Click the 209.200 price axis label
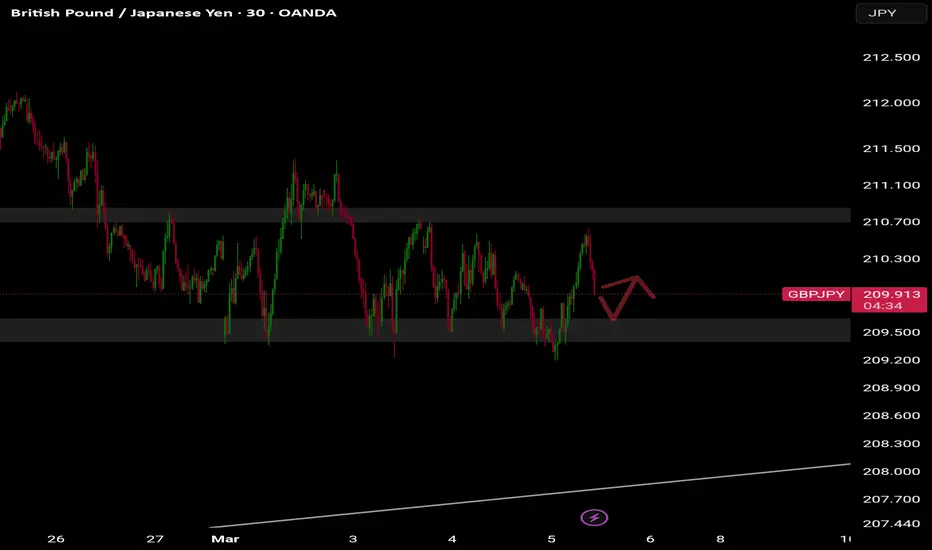932x550 pixels. pos(891,360)
